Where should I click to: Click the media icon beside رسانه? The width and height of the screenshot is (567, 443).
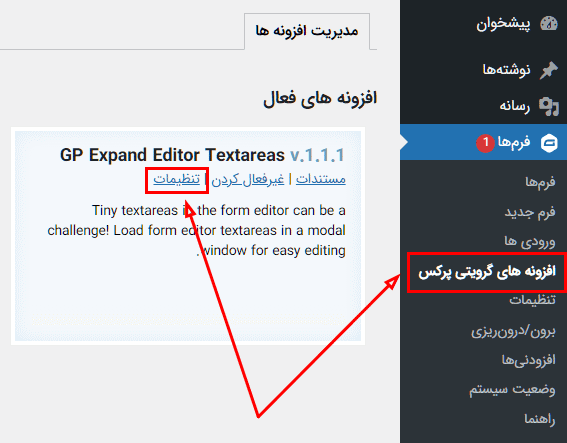pyautogui.click(x=549, y=106)
